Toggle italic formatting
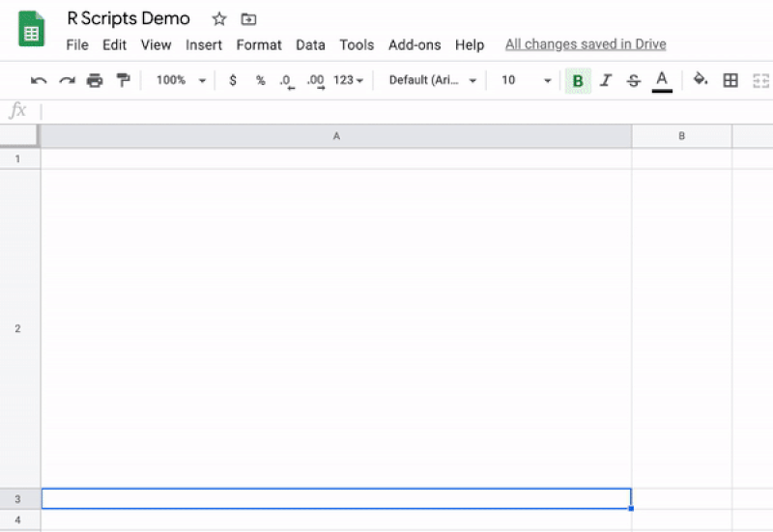Screen dimensions: 773x532 coord(606,80)
